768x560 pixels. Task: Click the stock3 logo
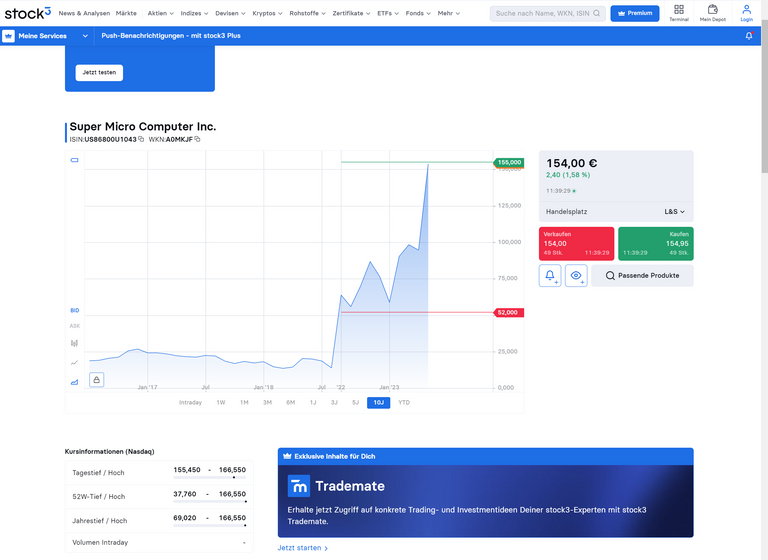27,13
